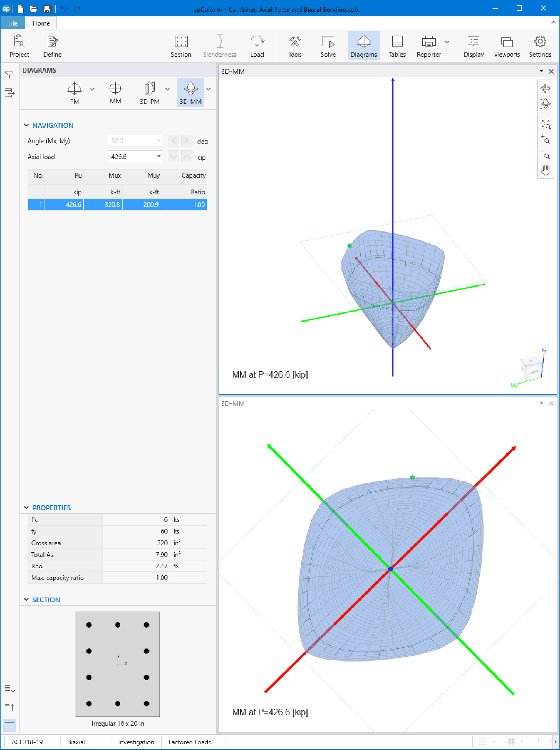Increase axial load with up arrow
Image resolution: width=560 pixels, height=750 pixels.
[x=186, y=156]
